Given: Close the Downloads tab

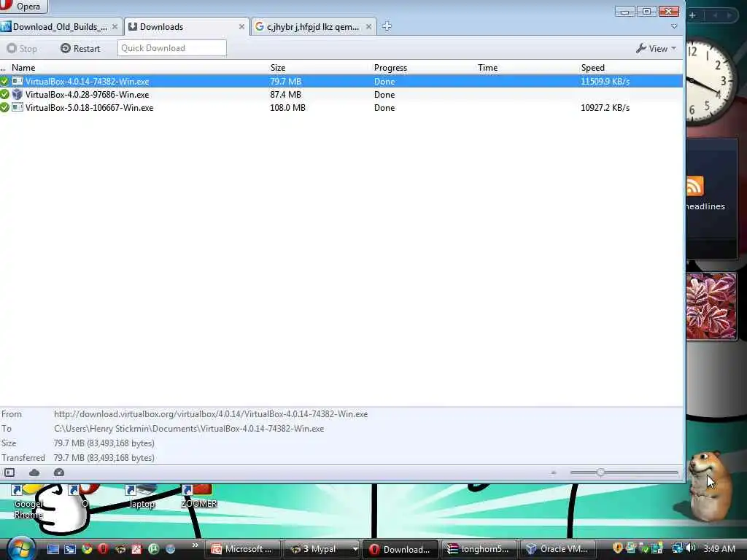Looking at the screenshot, I should point(241,27).
